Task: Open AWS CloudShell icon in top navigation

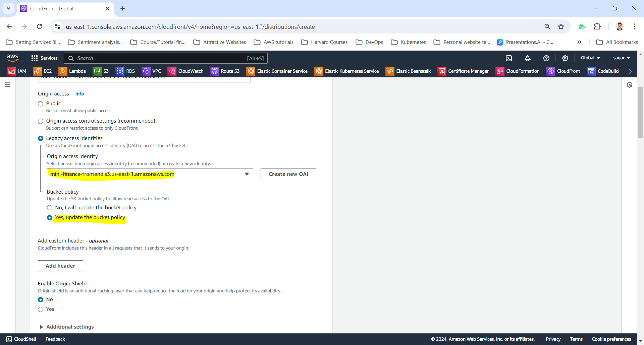Action: tap(509, 58)
